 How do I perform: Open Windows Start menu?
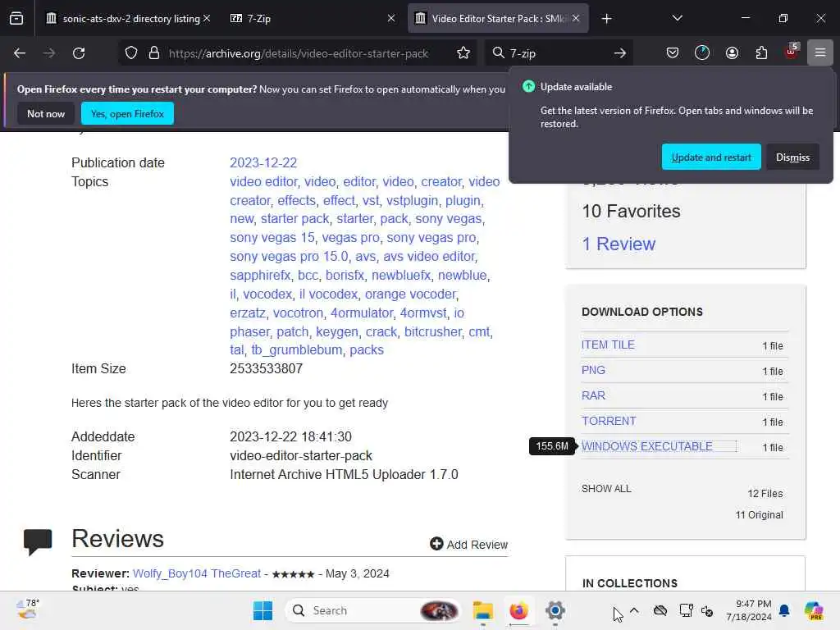pos(262,610)
